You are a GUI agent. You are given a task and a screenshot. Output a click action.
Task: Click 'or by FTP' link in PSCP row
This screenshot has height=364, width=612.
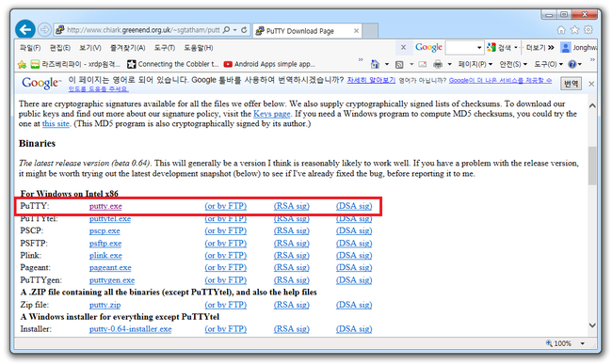click(x=226, y=230)
